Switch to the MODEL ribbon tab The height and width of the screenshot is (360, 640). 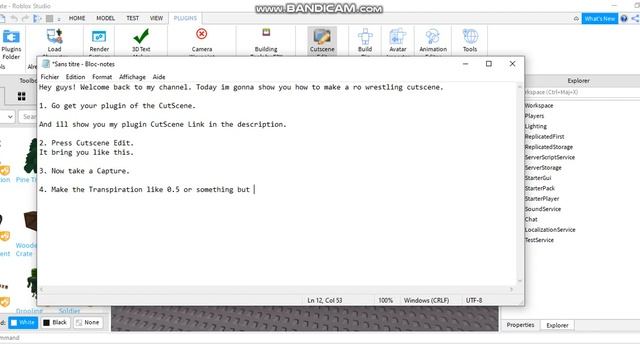[x=105, y=18]
